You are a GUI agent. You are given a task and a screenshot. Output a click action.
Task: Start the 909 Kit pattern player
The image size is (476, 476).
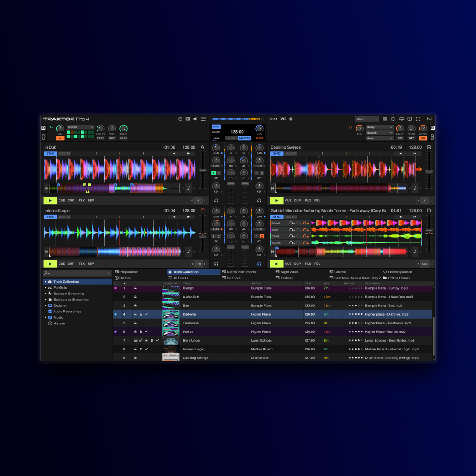pyautogui.click(x=60, y=138)
